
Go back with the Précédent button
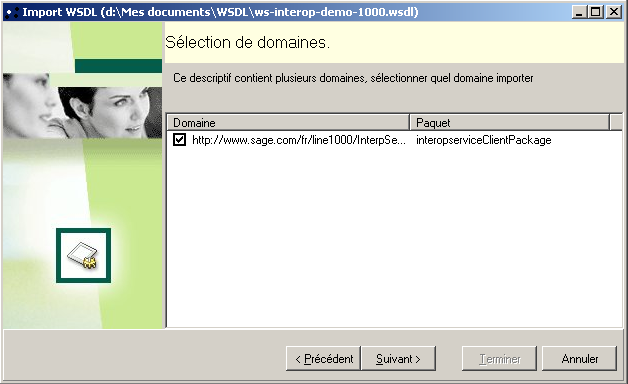tap(324, 358)
